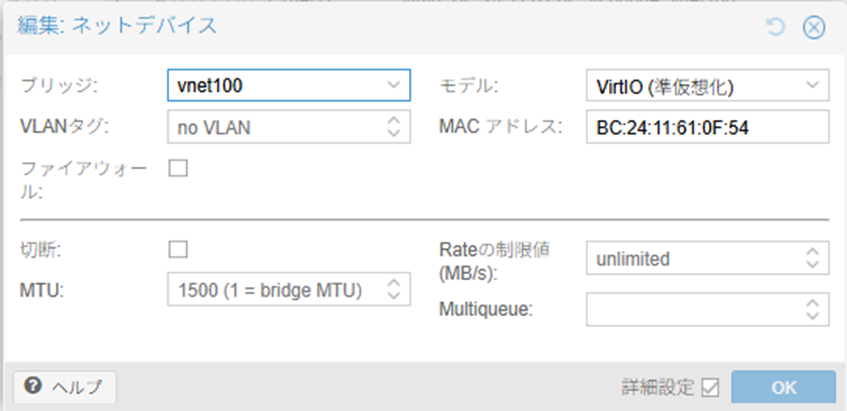Image resolution: width=847 pixels, height=411 pixels.
Task: Click into the MAC アドレス field
Action: 706,127
